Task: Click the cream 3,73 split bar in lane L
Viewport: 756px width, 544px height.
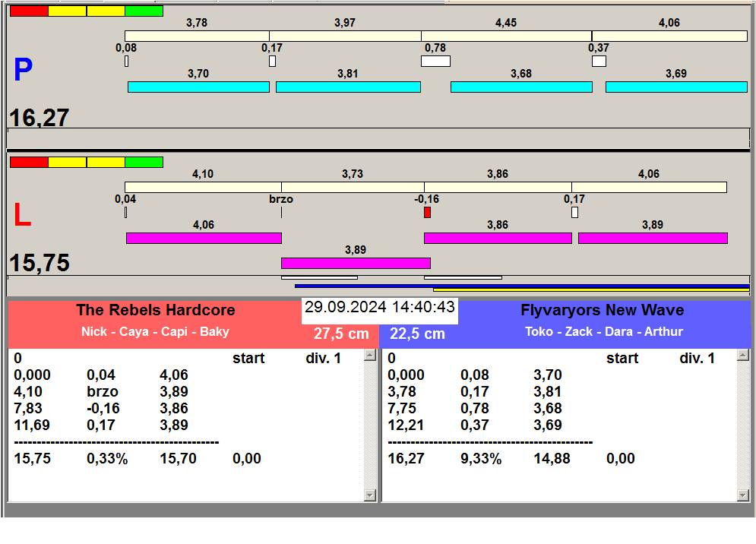Action: tap(353, 187)
